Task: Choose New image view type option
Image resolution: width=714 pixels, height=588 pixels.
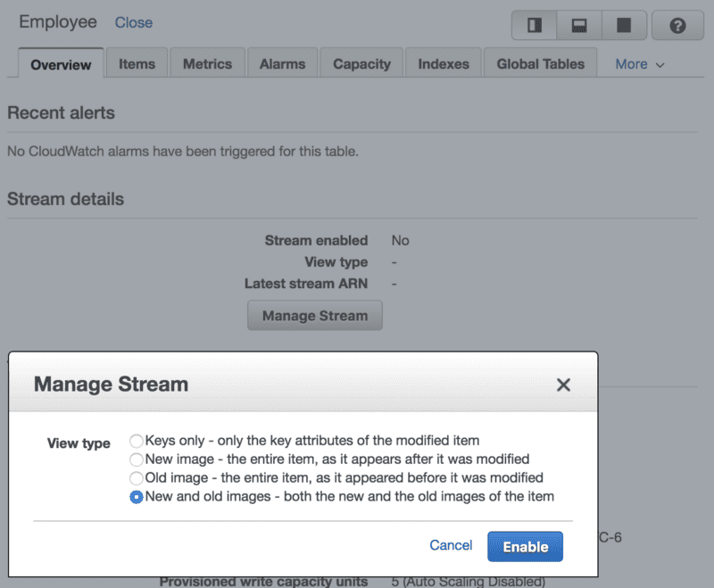Action: tap(137, 460)
